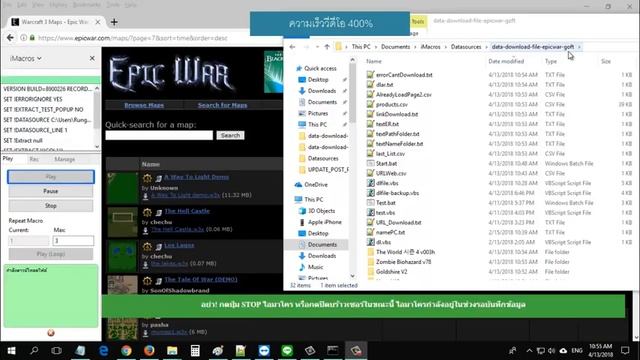Click gear icon beside The Hell Castle
Image resolution: width=640 pixels, height=360 pixels.
[x=147, y=212]
